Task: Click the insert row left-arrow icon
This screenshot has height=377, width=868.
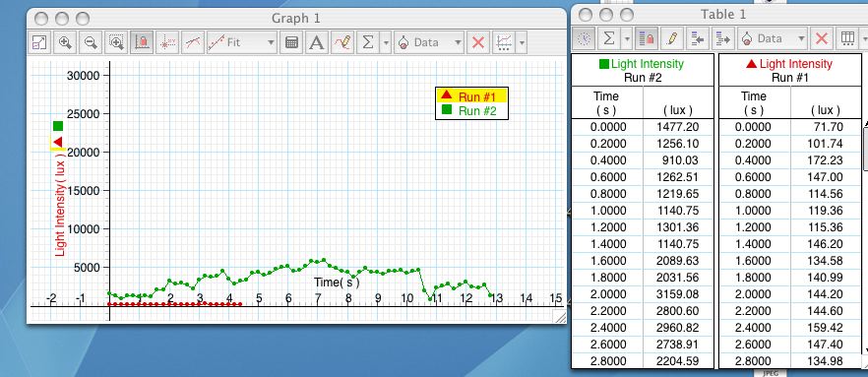Action: [697, 38]
